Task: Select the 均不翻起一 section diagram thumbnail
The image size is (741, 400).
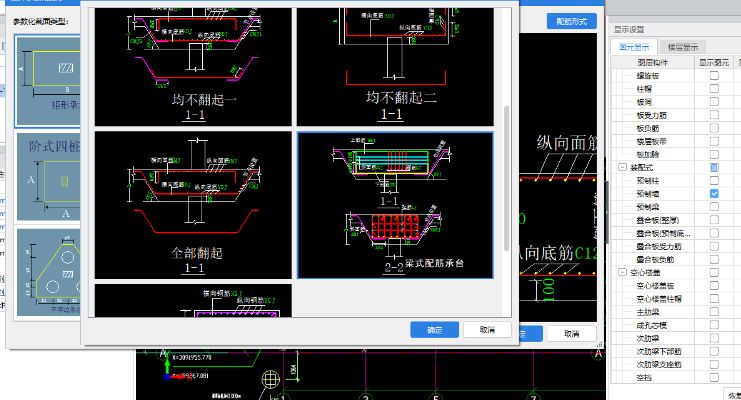Action: 193,67
